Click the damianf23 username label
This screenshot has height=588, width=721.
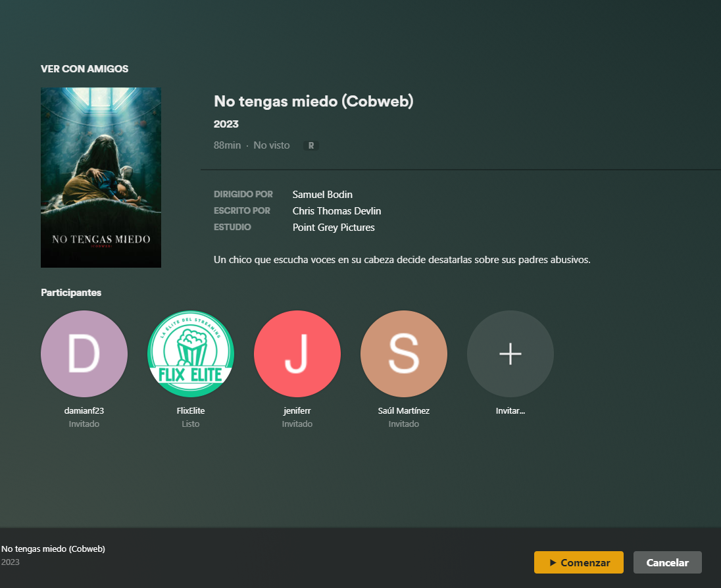point(84,410)
